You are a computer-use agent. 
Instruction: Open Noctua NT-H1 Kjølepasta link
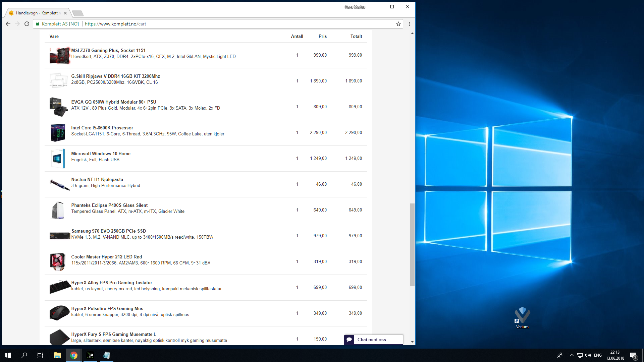[97, 179]
